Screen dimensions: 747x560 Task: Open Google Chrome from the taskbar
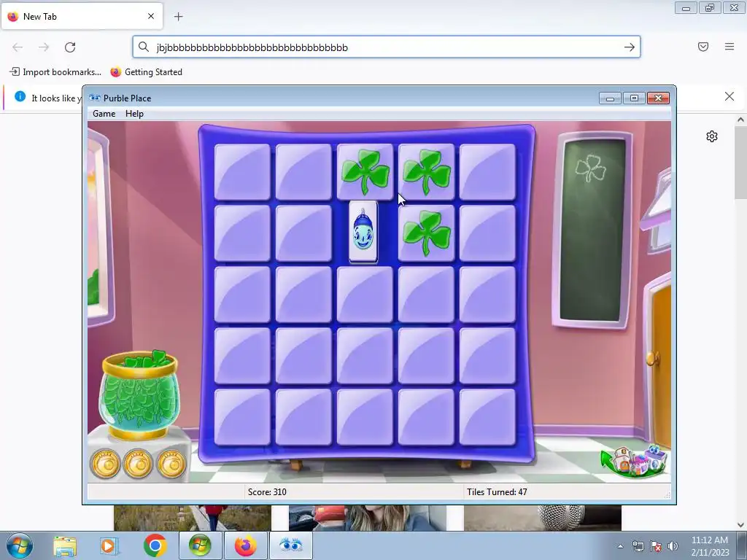pos(155,545)
